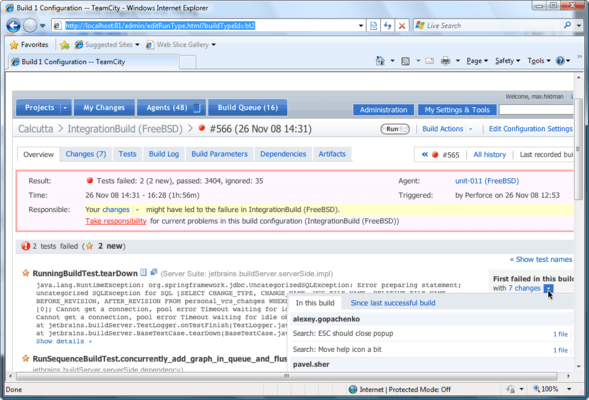
Task: Click Edit Configuration Settings link
Action: [x=530, y=129]
